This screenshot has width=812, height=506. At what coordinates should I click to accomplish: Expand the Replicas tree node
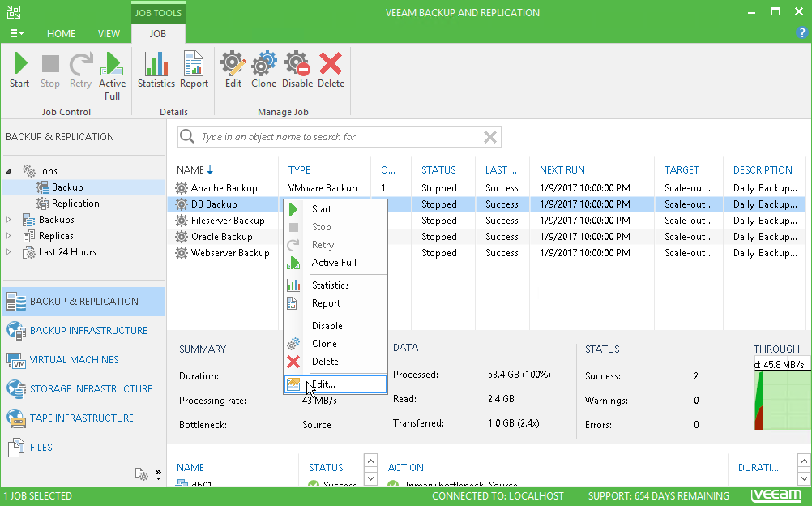pyautogui.click(x=9, y=236)
